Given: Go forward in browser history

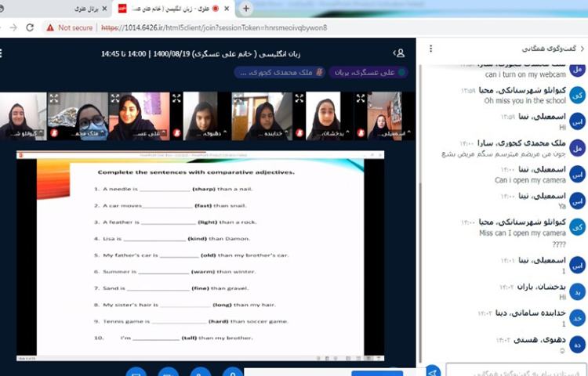Looking at the screenshot, I should (x=13, y=27).
